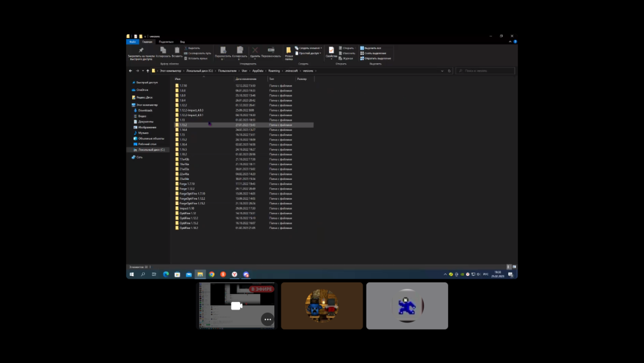Open the address bar history dropdown
Viewport: 644px width, 363px height.
[442, 71]
